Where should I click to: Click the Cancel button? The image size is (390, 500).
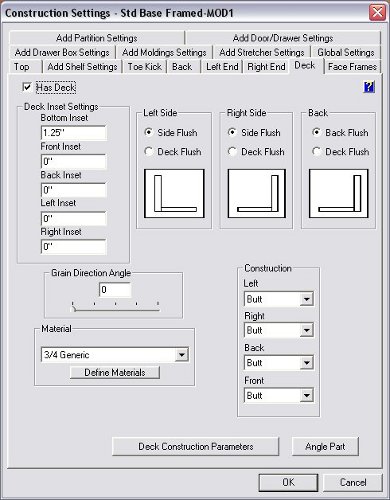[353, 482]
